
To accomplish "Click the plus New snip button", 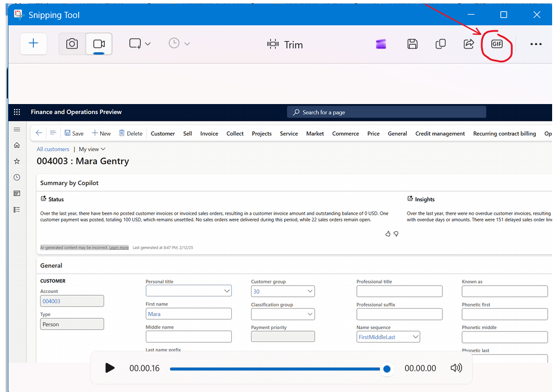I will [x=34, y=44].
